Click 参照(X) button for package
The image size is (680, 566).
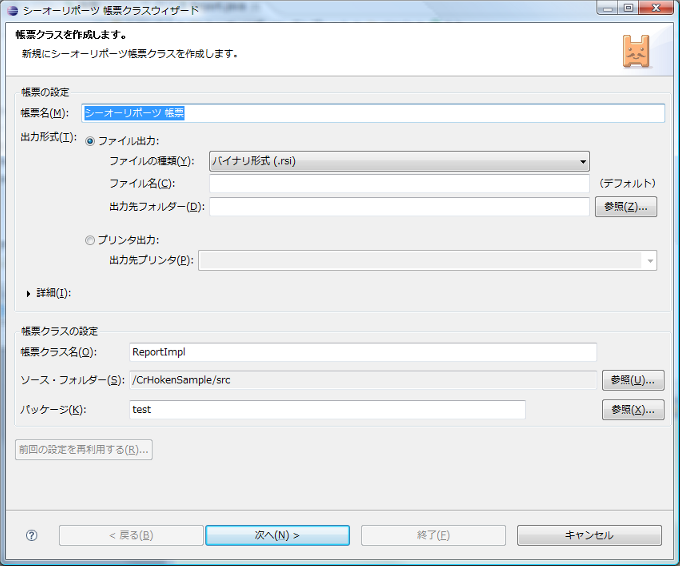click(633, 409)
